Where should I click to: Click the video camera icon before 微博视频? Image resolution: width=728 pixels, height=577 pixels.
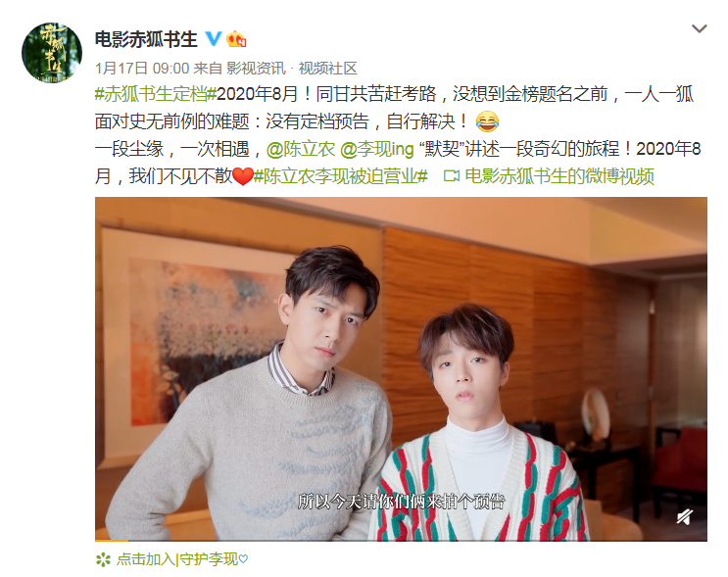[452, 176]
